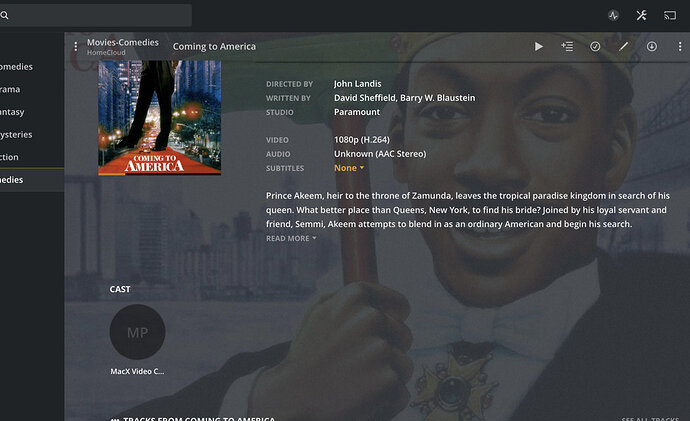Image resolution: width=690 pixels, height=421 pixels.
Task: Select the sidebar library ending in 'ction'
Action: click(x=9, y=157)
